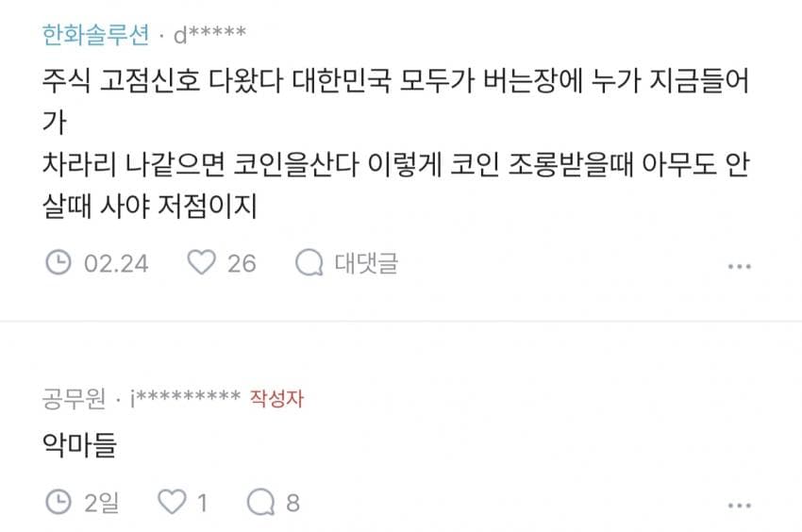Open the 공무원 company label

tap(74, 398)
